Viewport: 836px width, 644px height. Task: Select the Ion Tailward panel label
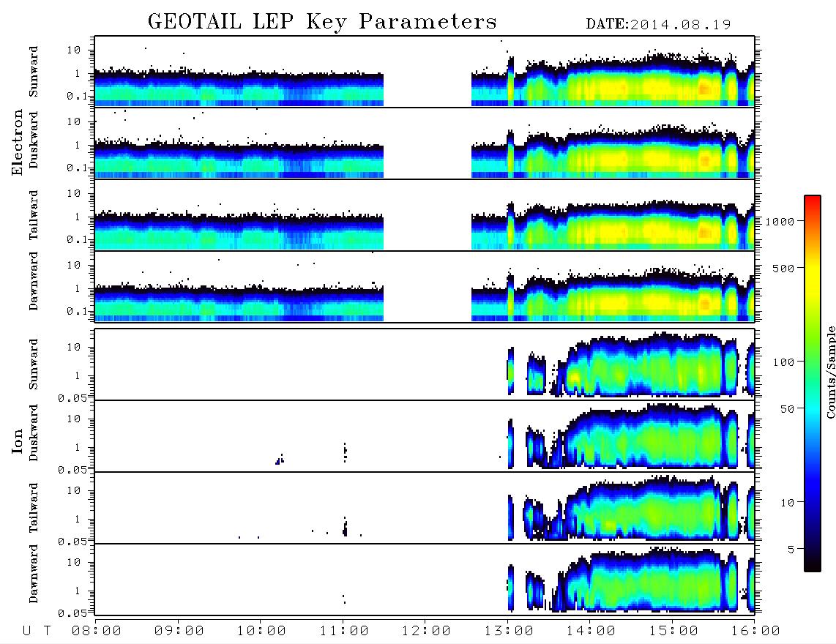34,508
